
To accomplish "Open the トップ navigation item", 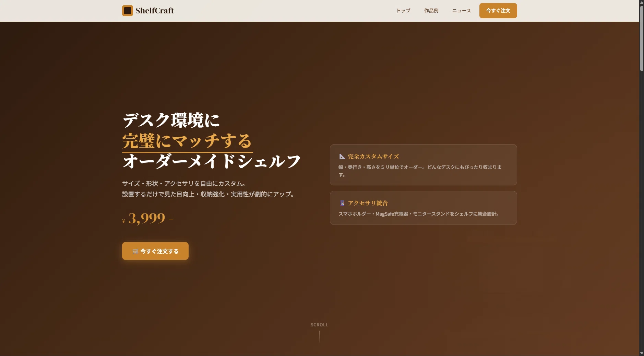I will point(403,11).
